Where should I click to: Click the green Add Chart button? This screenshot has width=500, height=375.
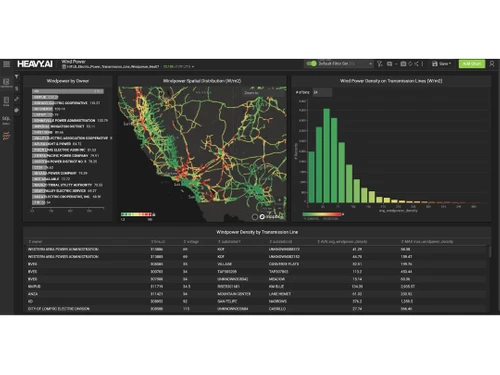tap(472, 64)
